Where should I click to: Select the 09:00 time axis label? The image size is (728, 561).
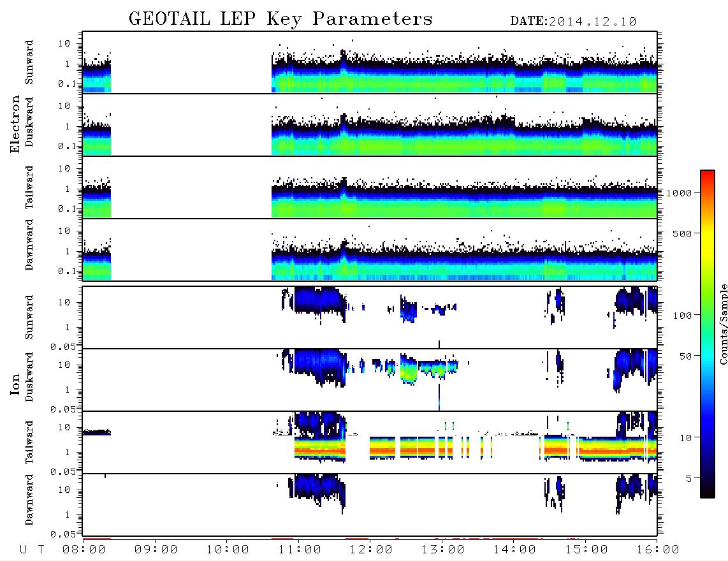[156, 550]
